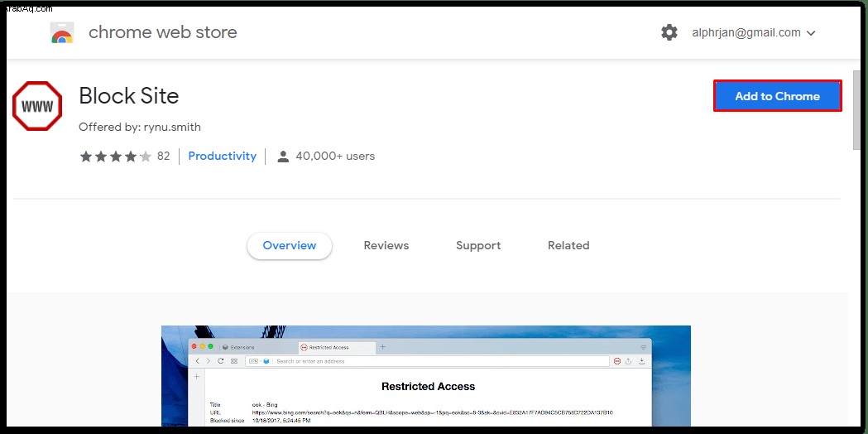Click the 82 ratings count
The image size is (868, 434).
click(163, 157)
